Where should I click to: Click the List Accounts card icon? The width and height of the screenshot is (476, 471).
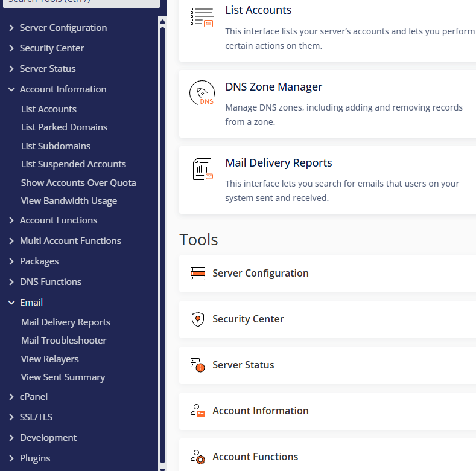click(202, 18)
